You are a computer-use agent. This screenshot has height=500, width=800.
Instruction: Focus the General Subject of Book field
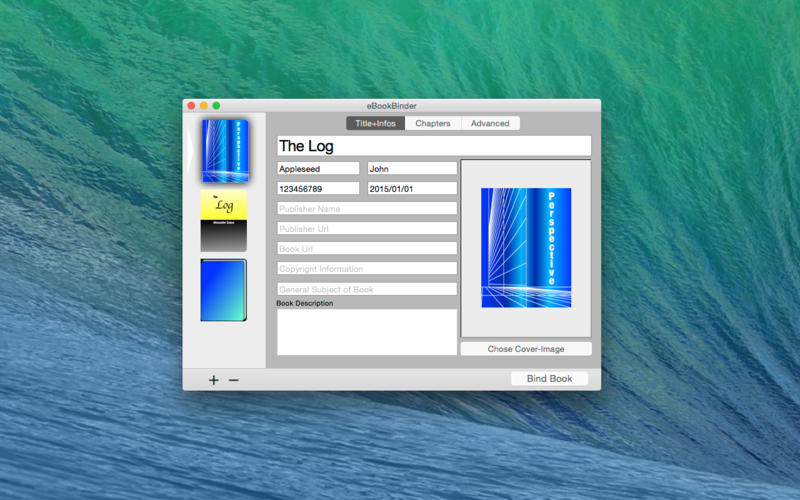pos(367,289)
